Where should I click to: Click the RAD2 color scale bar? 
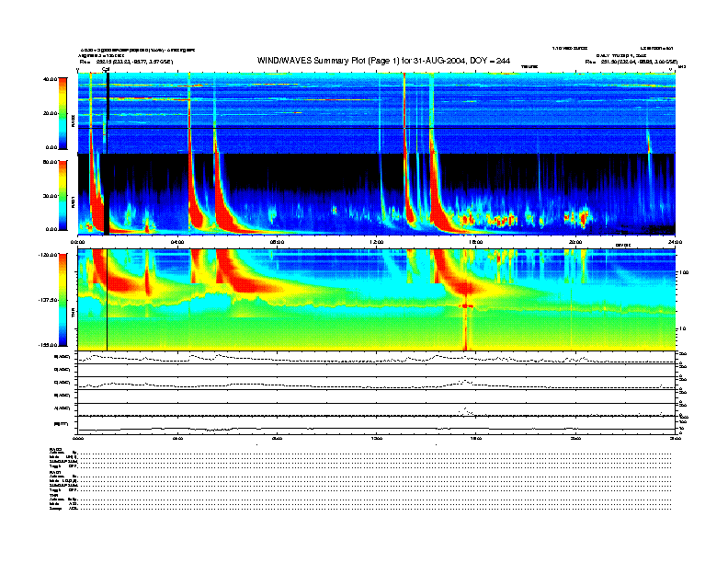(62, 112)
